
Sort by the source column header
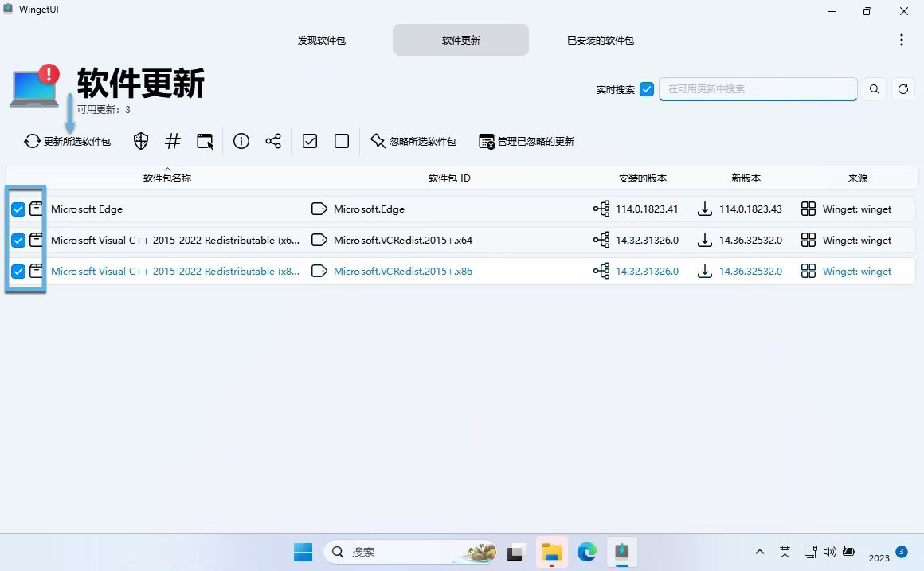point(857,178)
